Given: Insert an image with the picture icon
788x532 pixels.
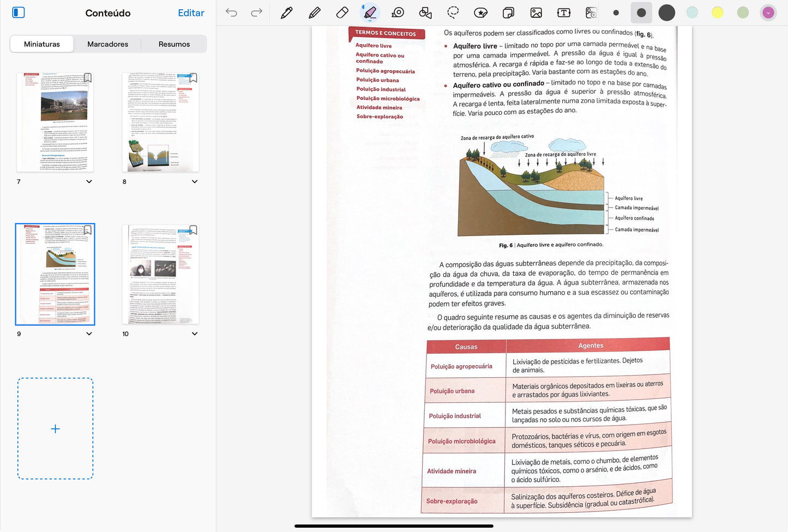Looking at the screenshot, I should click(x=536, y=13).
